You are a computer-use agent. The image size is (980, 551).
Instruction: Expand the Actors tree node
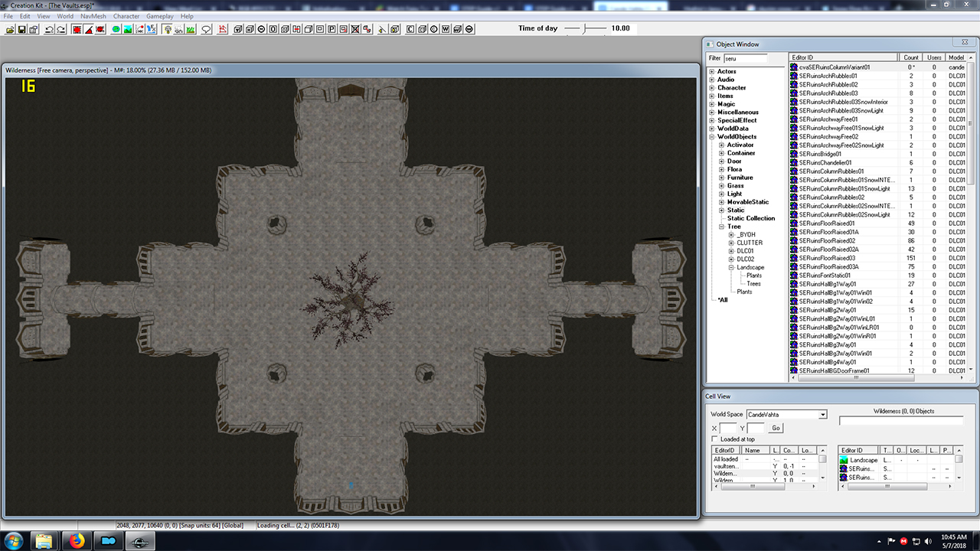(712, 72)
